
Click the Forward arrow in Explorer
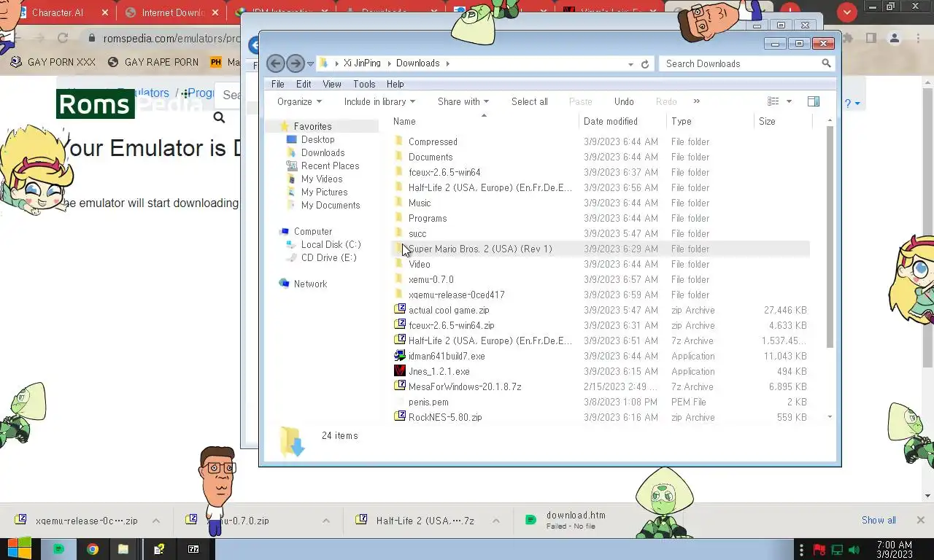tap(295, 63)
